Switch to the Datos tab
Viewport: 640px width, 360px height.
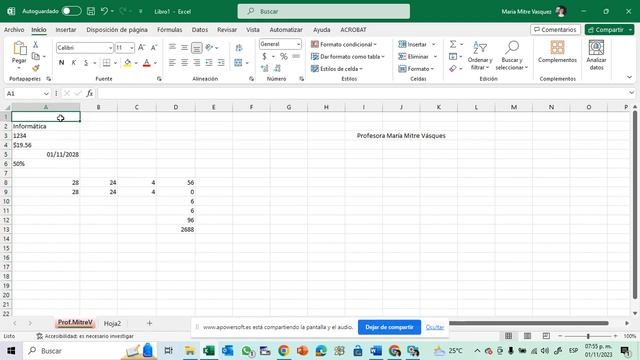[200, 30]
